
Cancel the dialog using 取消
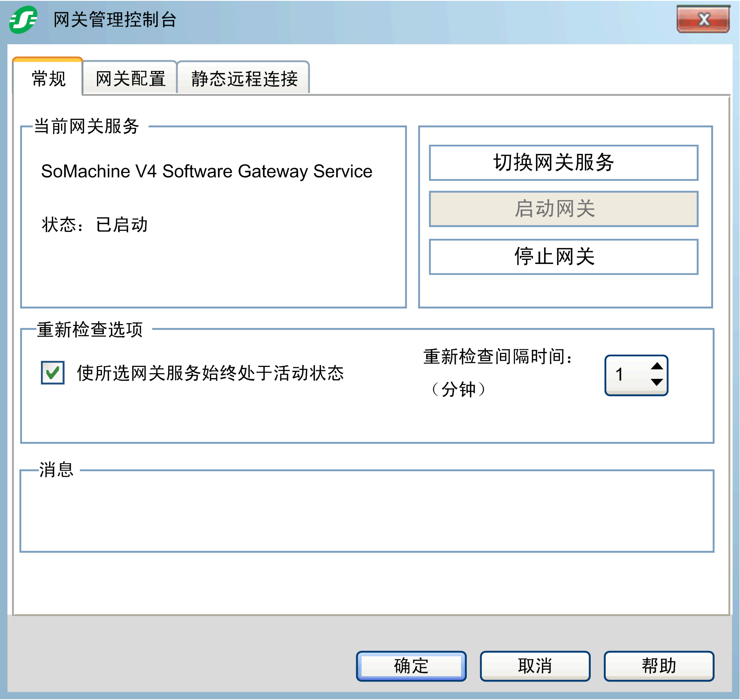tap(535, 666)
